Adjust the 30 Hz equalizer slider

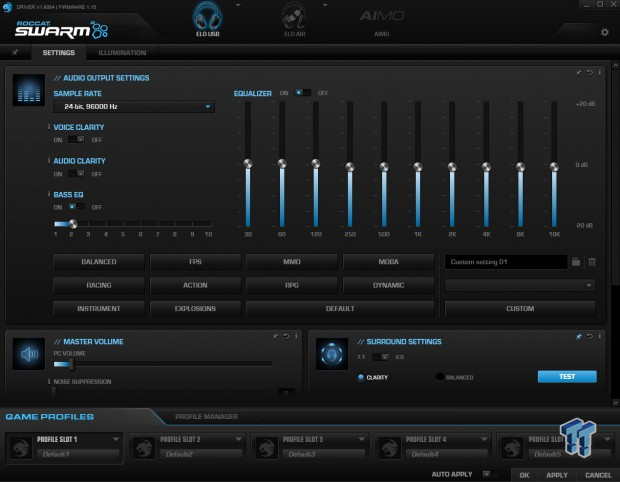(248, 163)
